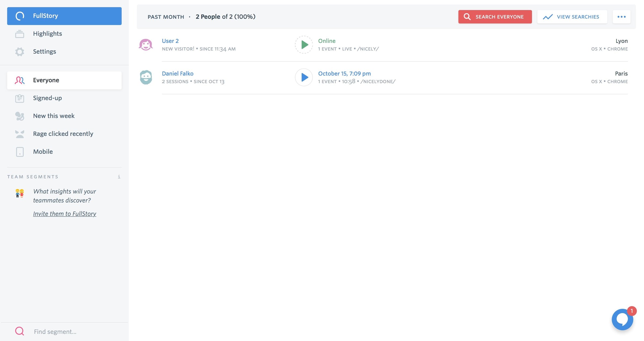Open Highlights from the sidebar
644x341 pixels.
tap(64, 34)
